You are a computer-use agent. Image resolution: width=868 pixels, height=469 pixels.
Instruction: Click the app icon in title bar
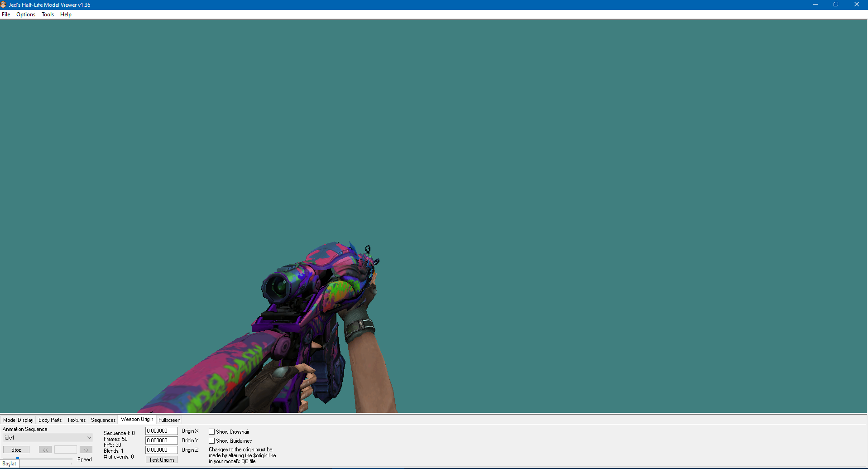[4, 5]
